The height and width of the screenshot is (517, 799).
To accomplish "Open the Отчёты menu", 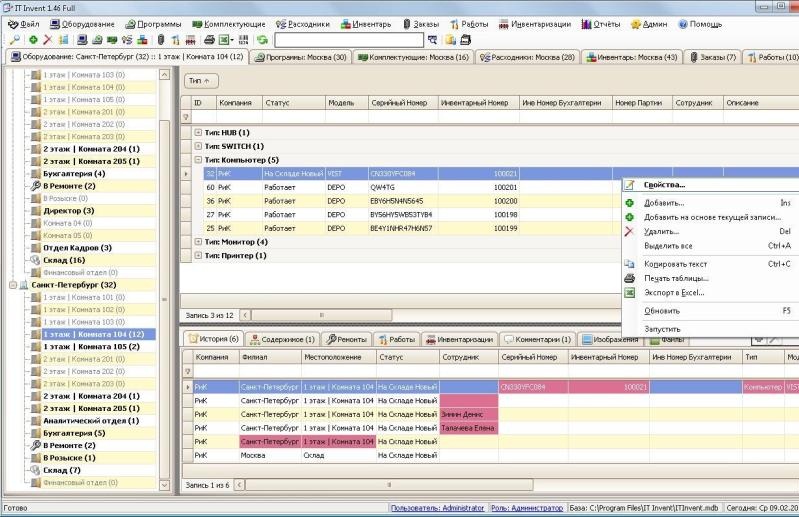I will 601,24.
